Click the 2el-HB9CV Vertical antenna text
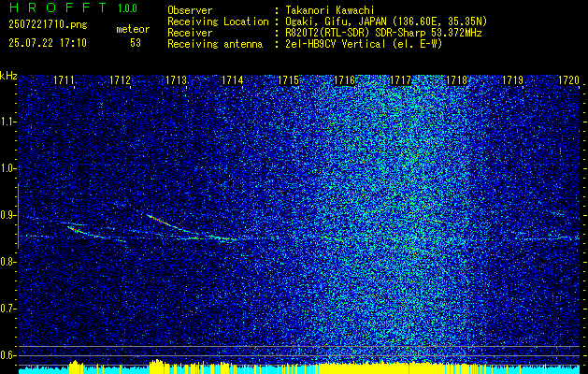Viewport: 588px width, 374px height. coord(365,44)
